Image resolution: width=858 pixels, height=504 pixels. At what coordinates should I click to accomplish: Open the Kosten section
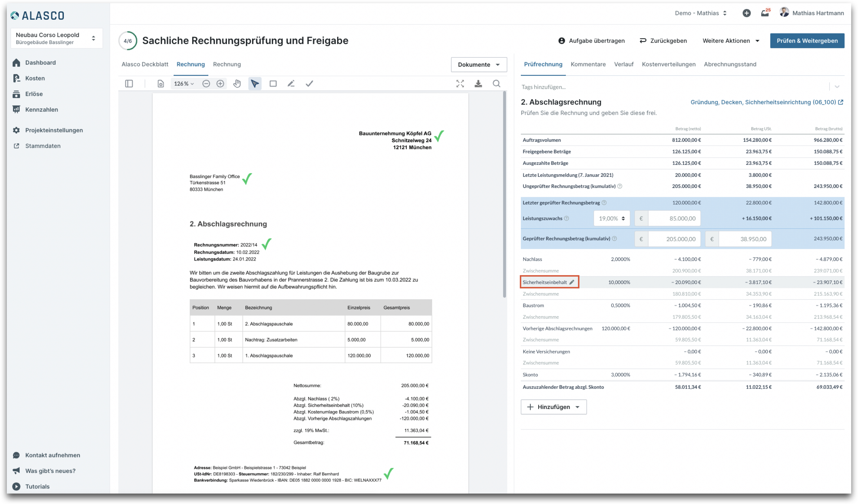(29, 78)
